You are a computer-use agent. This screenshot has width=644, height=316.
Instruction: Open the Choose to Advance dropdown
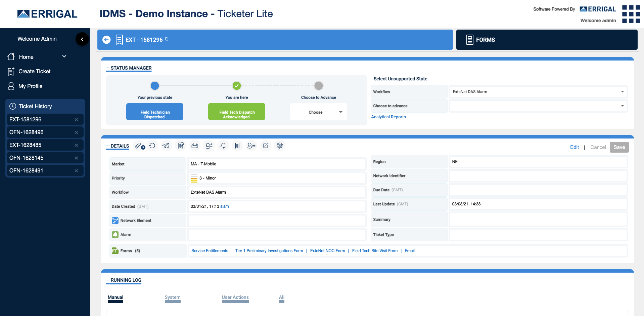[318, 112]
